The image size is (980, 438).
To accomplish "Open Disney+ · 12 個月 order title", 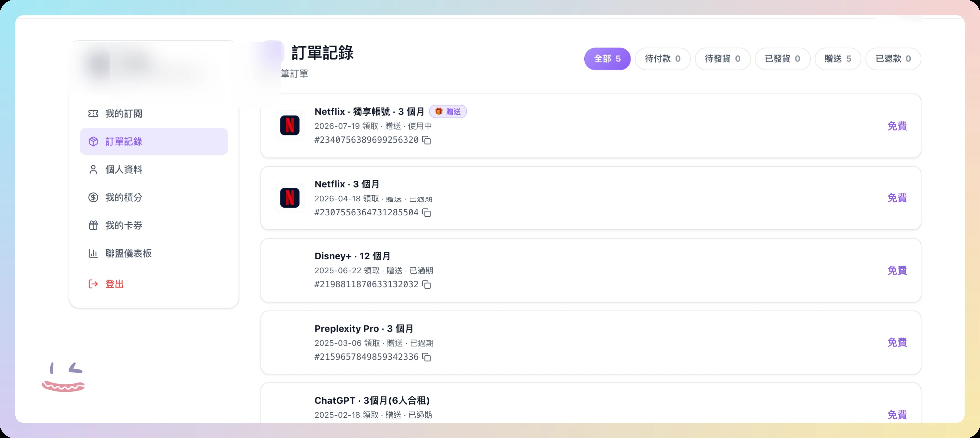I will pos(352,256).
